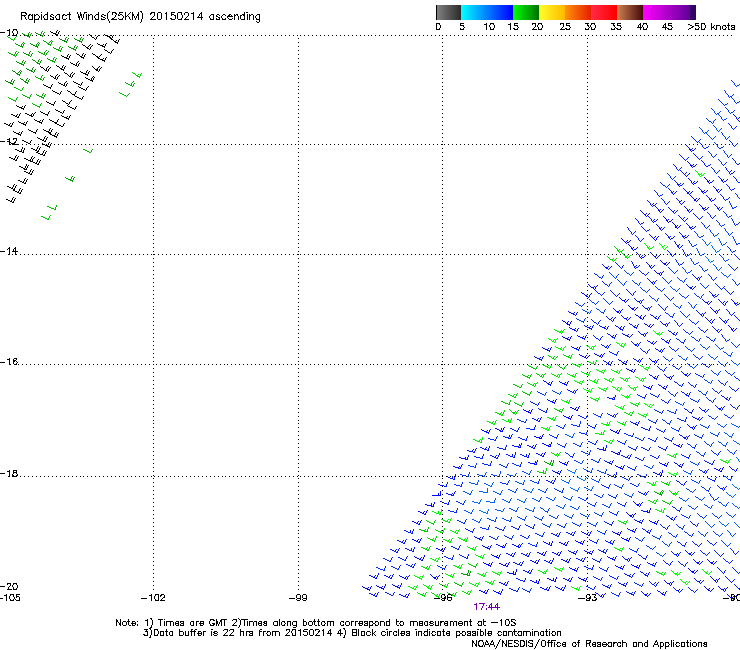The height and width of the screenshot is (650, 740).
Task: Click the cyan-blue 5–15 knots color segment
Action: click(x=487, y=12)
